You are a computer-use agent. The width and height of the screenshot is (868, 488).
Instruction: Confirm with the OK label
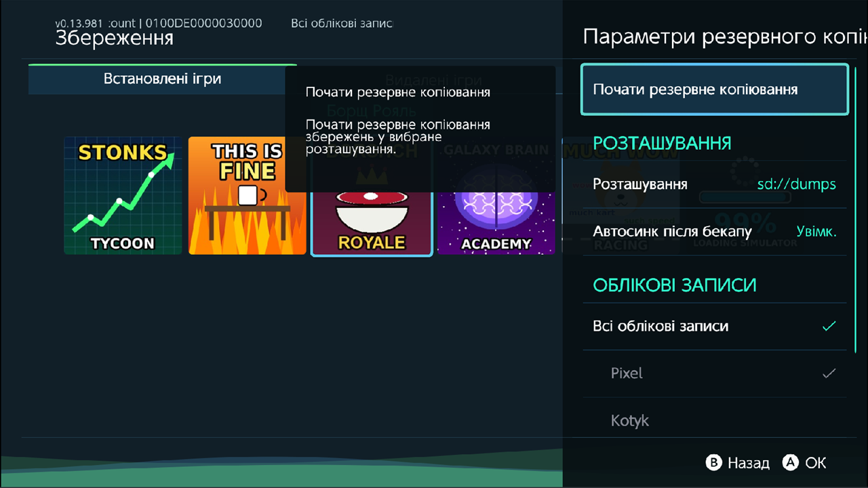(x=816, y=463)
